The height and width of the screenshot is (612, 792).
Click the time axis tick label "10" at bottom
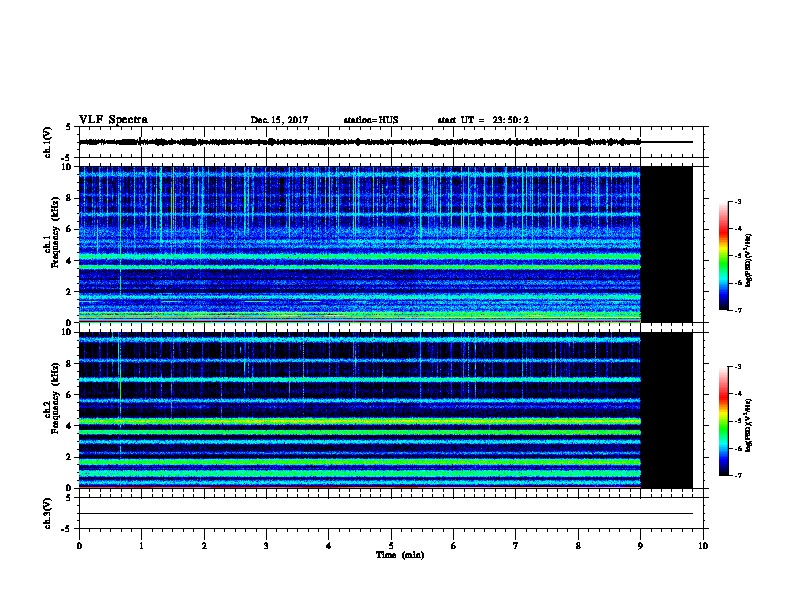tap(703, 545)
